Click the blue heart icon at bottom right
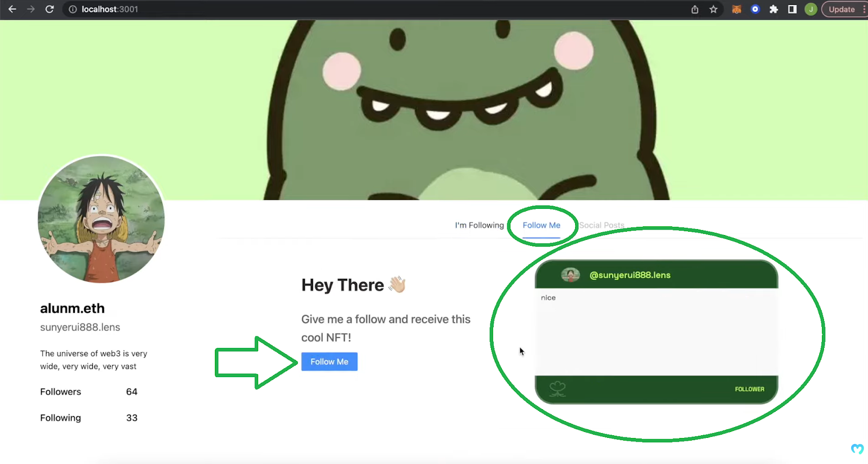The image size is (868, 464). [857, 449]
